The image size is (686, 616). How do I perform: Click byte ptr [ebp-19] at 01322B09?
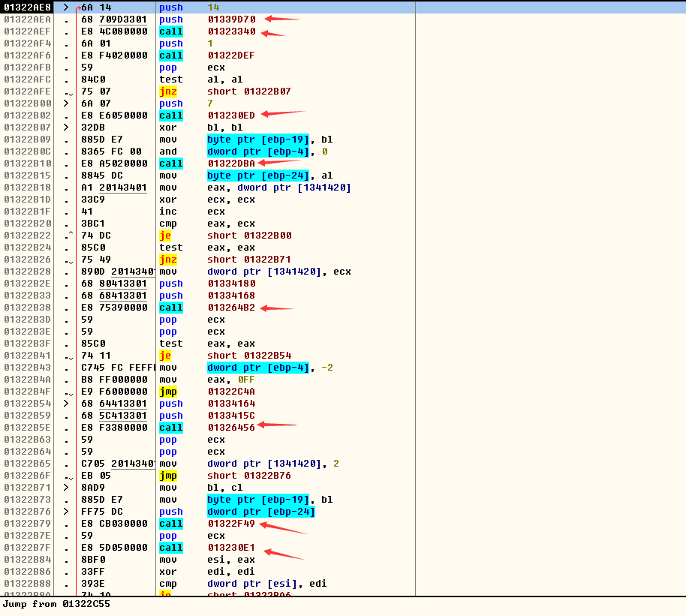pyautogui.click(x=258, y=139)
